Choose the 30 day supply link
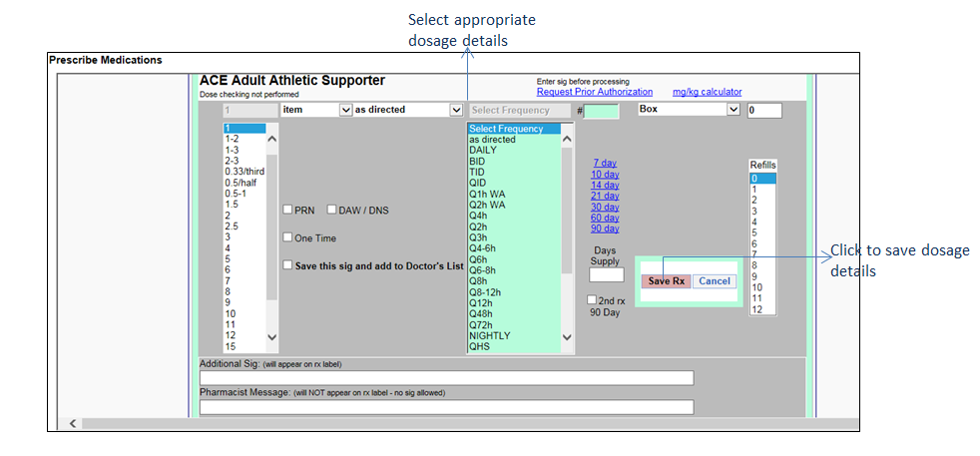The height and width of the screenshot is (456, 980). point(604,207)
